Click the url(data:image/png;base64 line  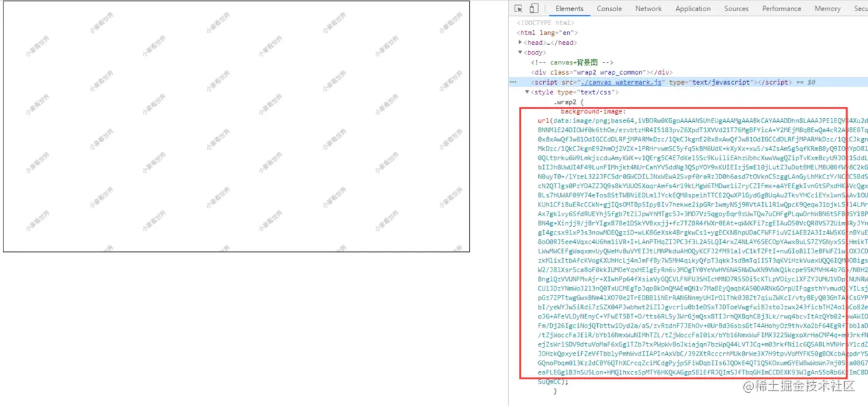[703, 121]
